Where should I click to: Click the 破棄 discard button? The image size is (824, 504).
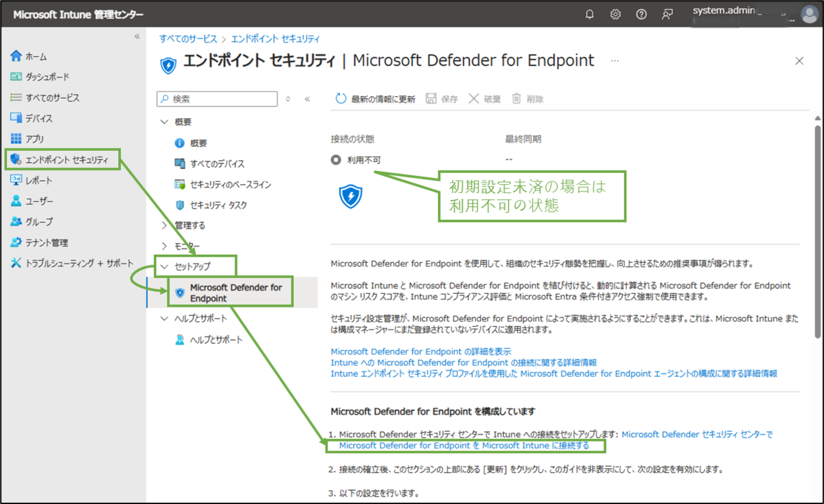[x=484, y=99]
